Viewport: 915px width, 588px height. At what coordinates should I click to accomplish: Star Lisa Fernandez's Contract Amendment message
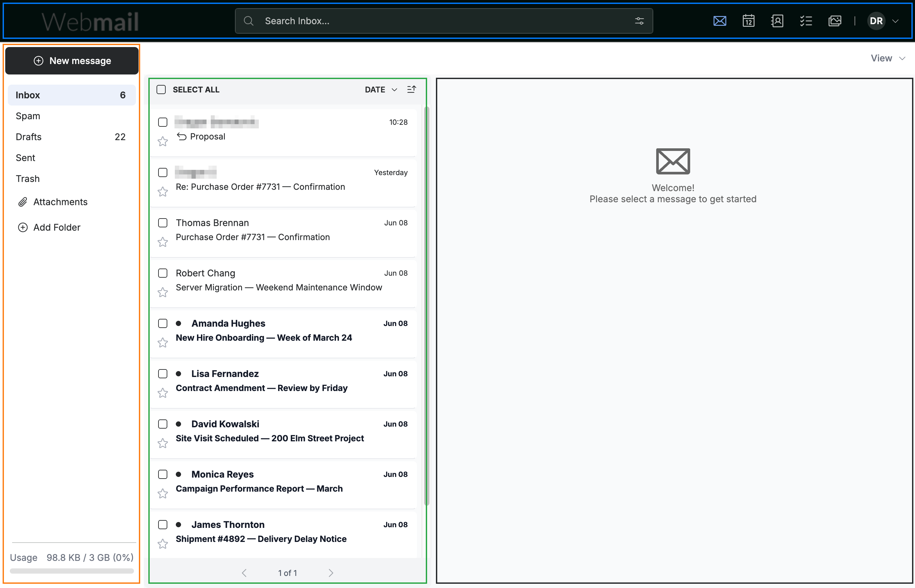click(163, 393)
